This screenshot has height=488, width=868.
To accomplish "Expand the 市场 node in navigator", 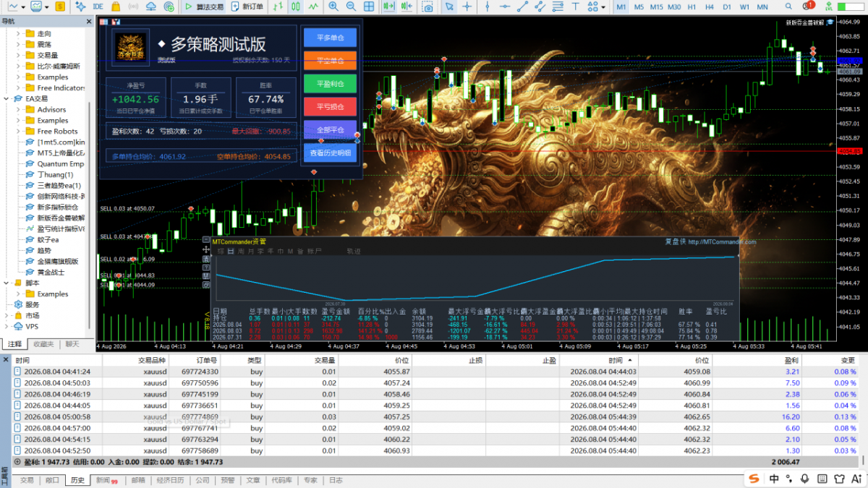I will tap(7, 316).
